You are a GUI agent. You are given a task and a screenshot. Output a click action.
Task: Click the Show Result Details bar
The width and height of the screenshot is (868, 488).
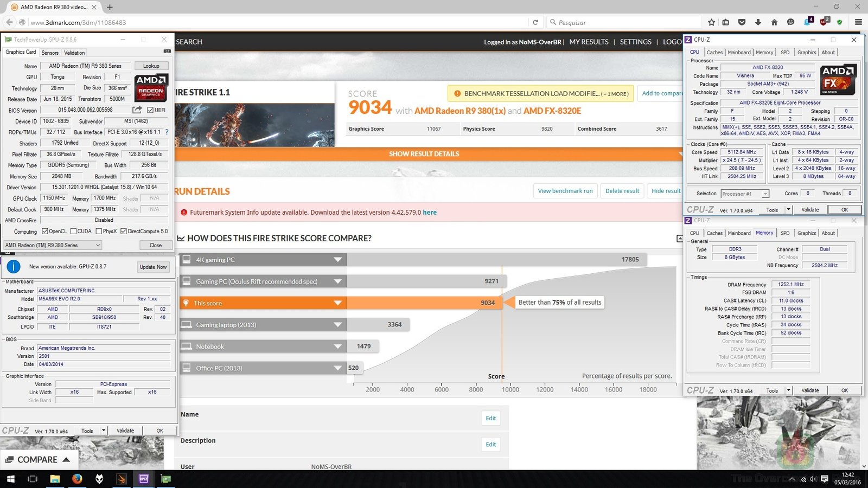(424, 154)
